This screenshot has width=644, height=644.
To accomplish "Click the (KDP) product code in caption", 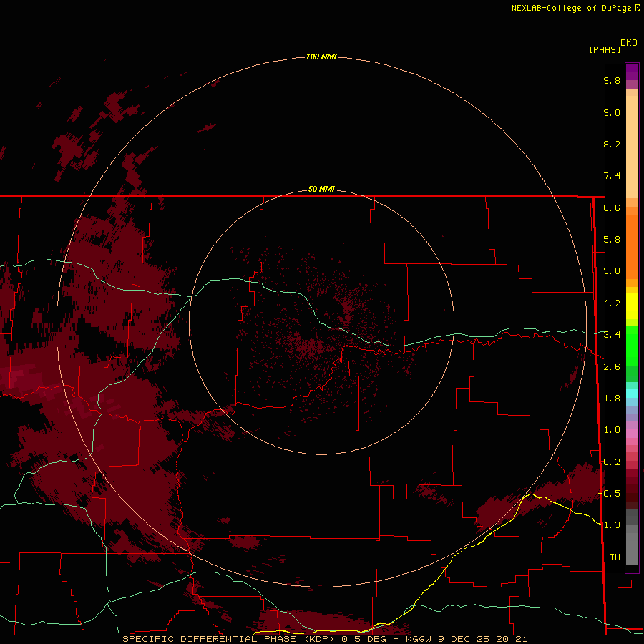I will click(x=319, y=639).
